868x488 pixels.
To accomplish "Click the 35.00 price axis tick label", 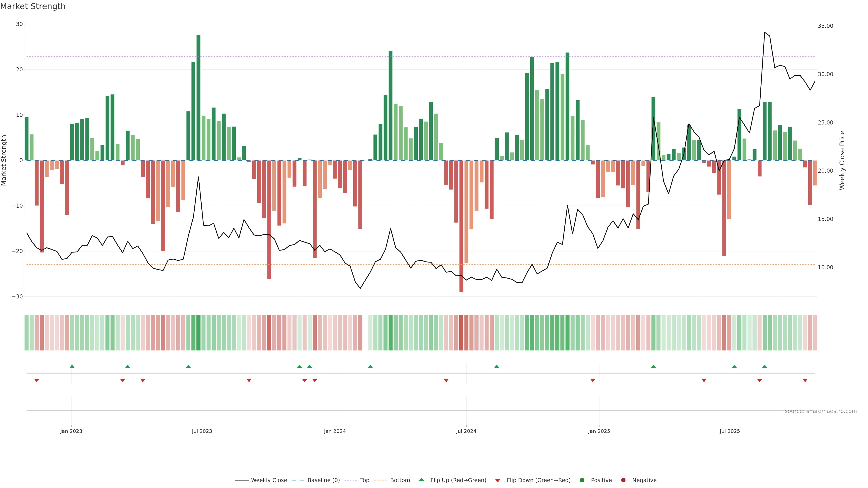I will pyautogui.click(x=825, y=26).
